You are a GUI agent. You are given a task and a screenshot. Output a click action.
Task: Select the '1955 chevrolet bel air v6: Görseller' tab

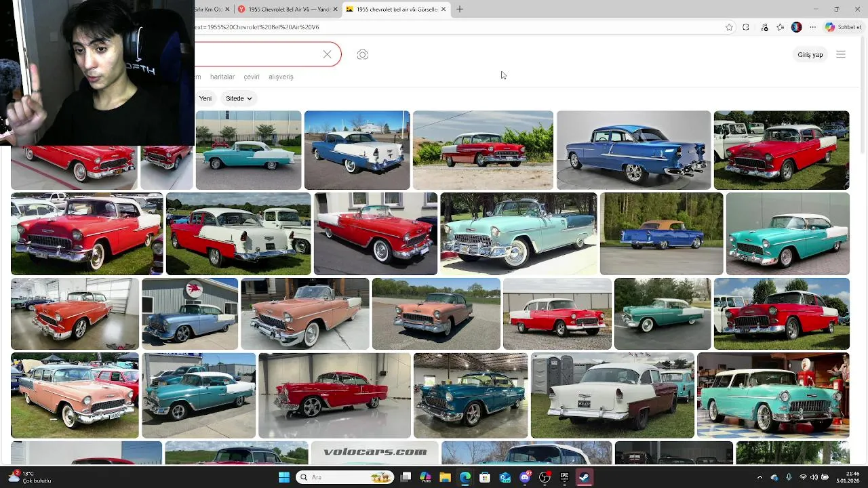pyautogui.click(x=396, y=9)
